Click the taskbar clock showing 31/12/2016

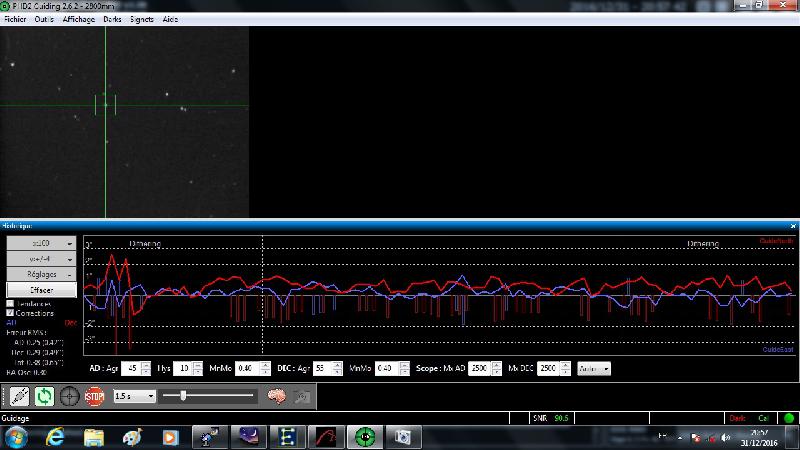[x=759, y=438]
